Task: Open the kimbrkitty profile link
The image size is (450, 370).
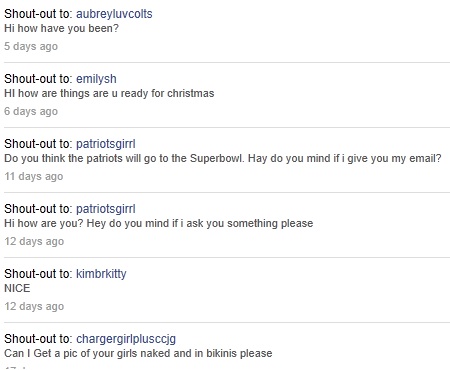Action: click(101, 274)
